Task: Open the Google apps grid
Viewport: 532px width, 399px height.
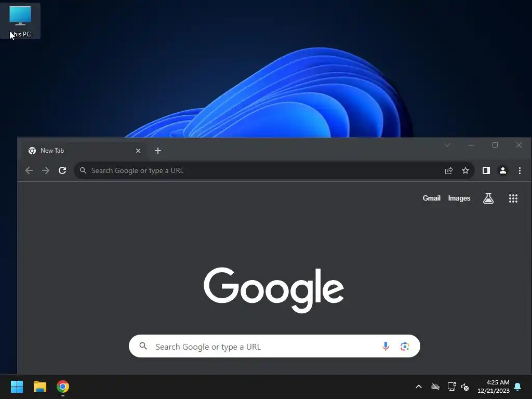Action: pos(513,198)
